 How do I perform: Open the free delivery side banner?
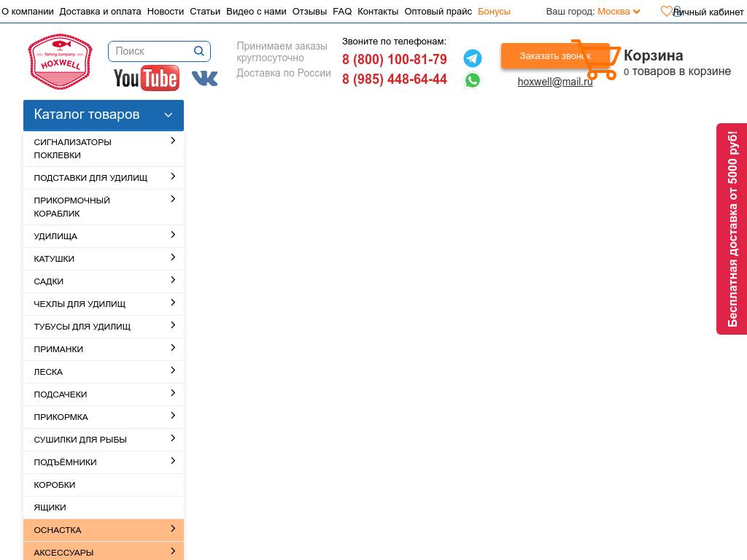click(732, 228)
